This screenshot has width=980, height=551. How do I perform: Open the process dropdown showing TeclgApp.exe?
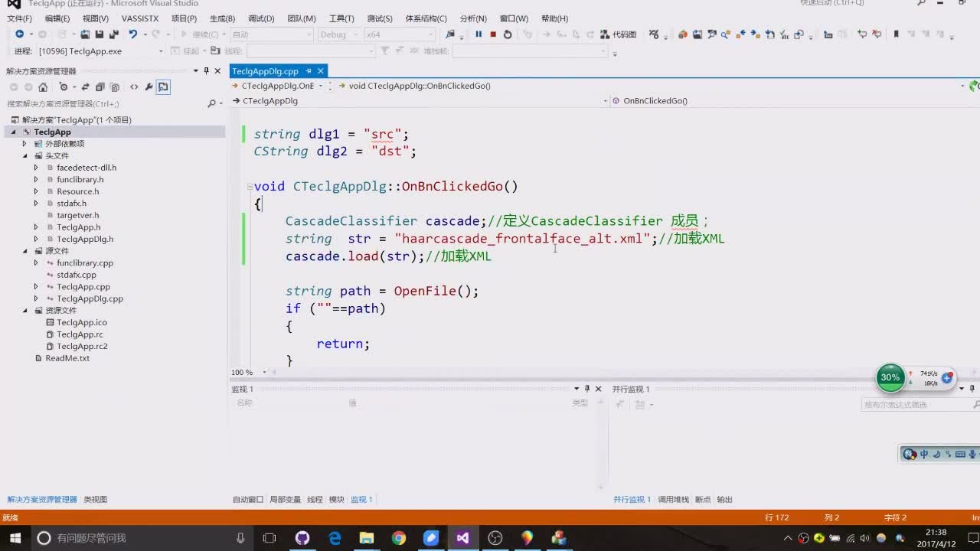pos(101,51)
